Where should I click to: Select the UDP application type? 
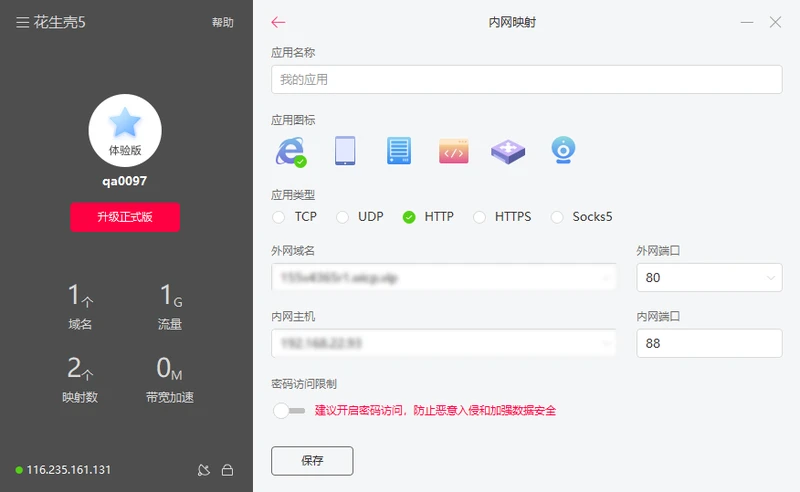[x=342, y=217]
